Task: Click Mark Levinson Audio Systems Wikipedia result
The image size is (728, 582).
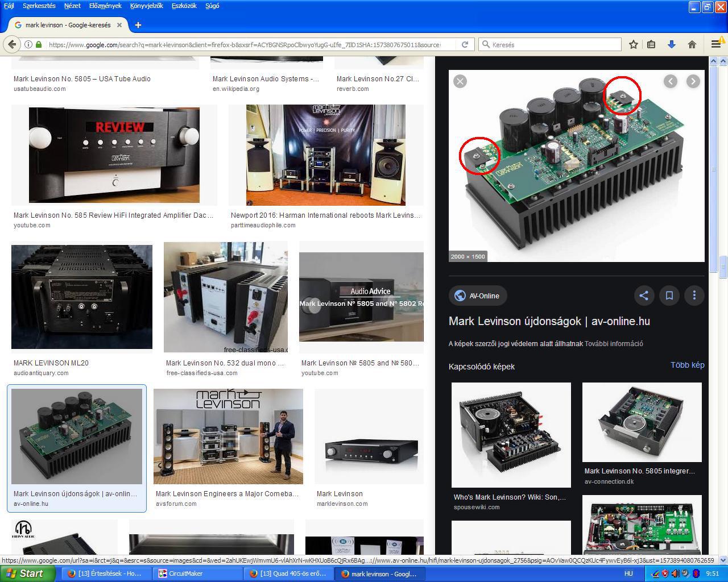Action: (x=266, y=79)
